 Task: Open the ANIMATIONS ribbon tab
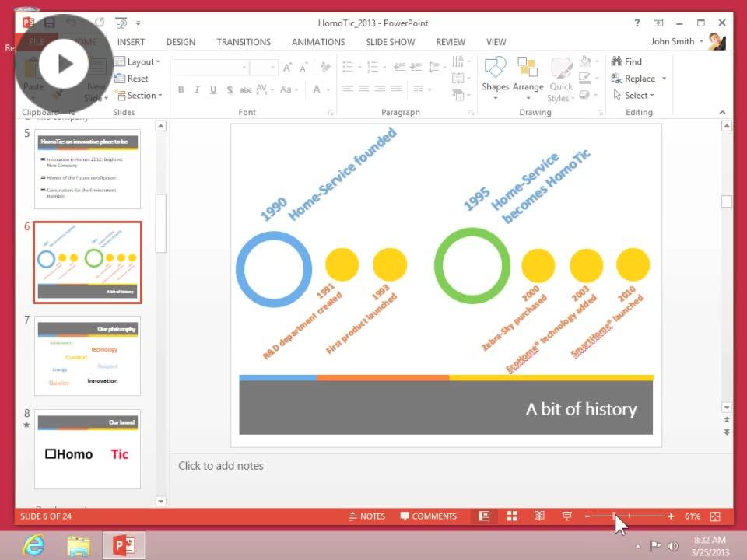point(318,42)
